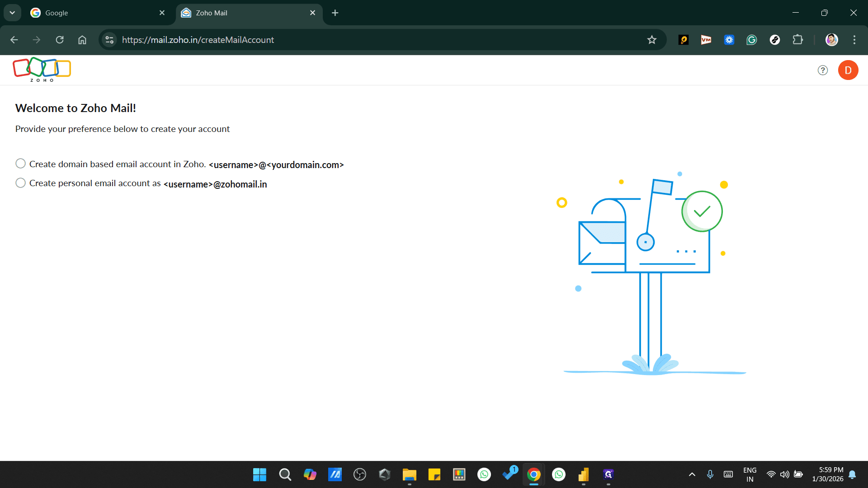Viewport: 868px width, 488px height.
Task: Open the yellow key extension icon
Action: pyautogui.click(x=684, y=40)
